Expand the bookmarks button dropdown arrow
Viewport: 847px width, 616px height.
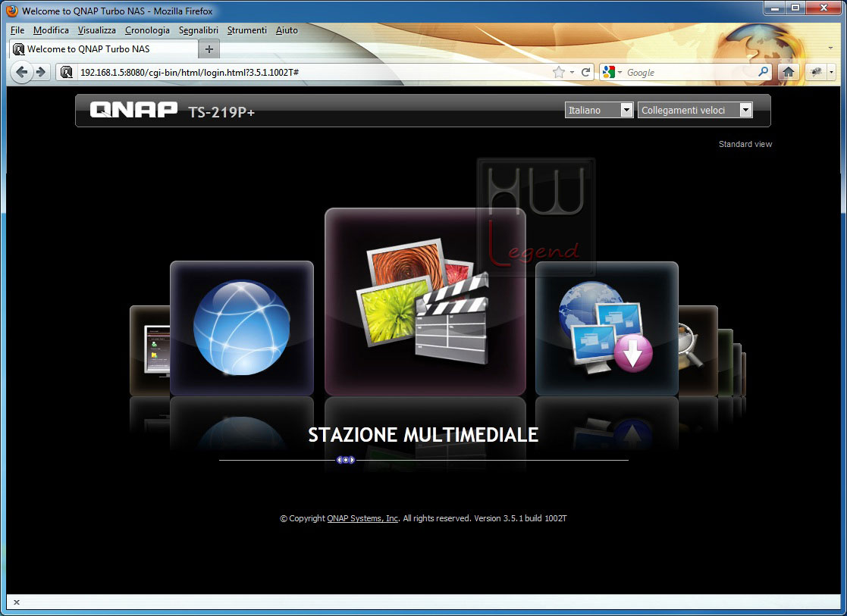coord(831,72)
